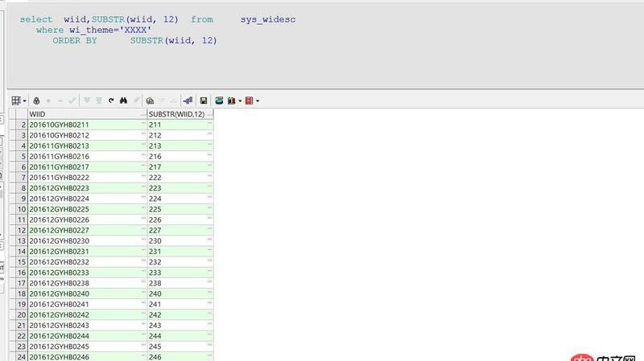Click substring value 231
This screenshot has width=644, height=361.
(180, 252)
